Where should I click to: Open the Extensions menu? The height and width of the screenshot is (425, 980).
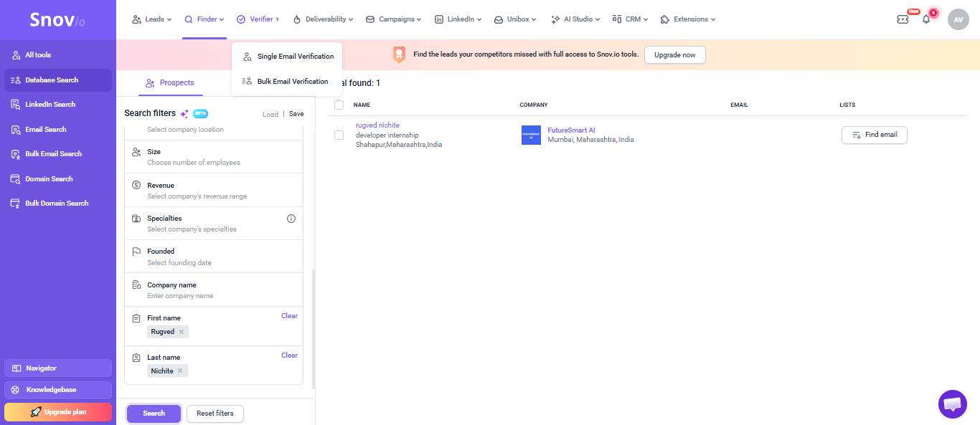(687, 19)
